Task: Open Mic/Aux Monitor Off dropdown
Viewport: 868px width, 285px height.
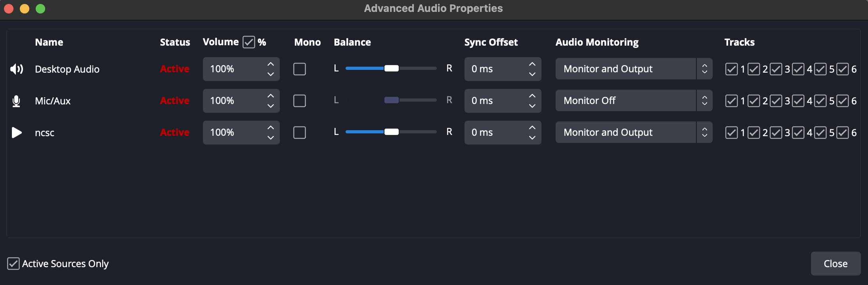Action: pyautogui.click(x=633, y=101)
